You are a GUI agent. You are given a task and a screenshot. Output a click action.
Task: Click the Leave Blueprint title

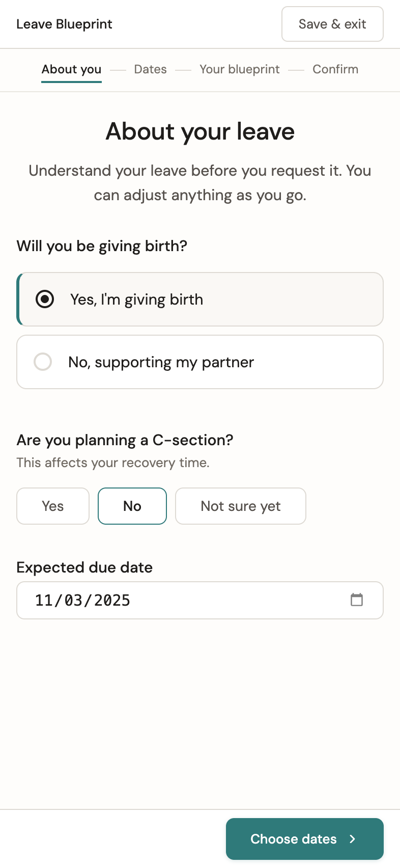coord(65,23)
